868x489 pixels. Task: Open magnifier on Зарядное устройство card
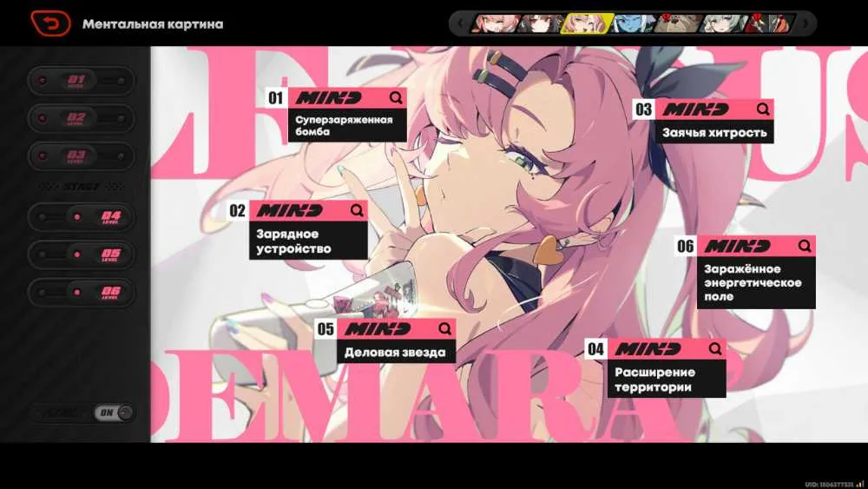[x=357, y=210]
